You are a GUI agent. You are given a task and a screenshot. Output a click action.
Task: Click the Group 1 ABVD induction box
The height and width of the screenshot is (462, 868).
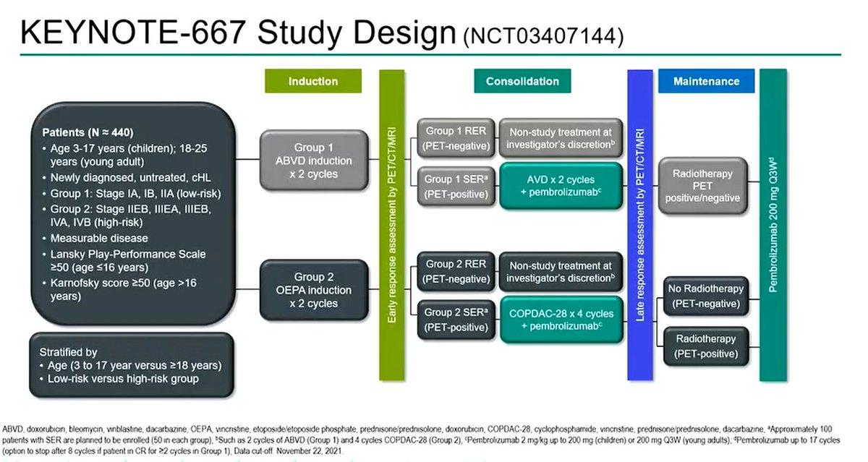click(313, 160)
